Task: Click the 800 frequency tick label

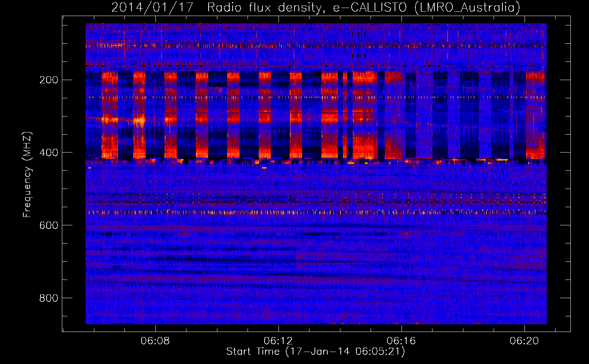Action: coord(49,298)
